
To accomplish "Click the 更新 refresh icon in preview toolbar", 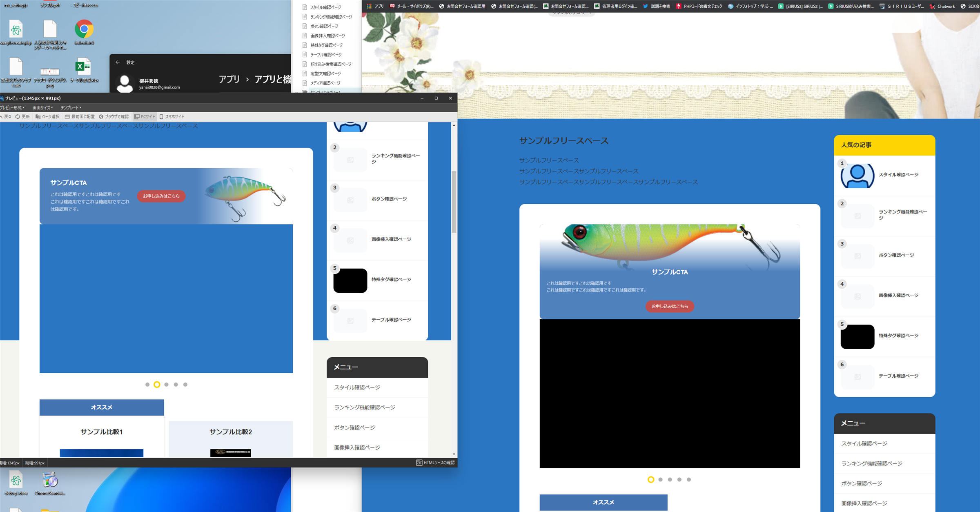I will pos(18,117).
